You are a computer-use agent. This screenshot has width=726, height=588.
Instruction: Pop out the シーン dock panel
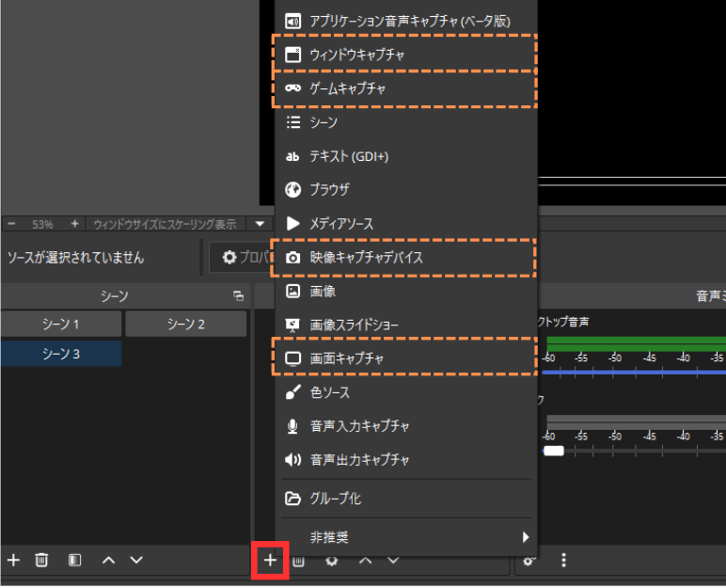[x=238, y=295]
